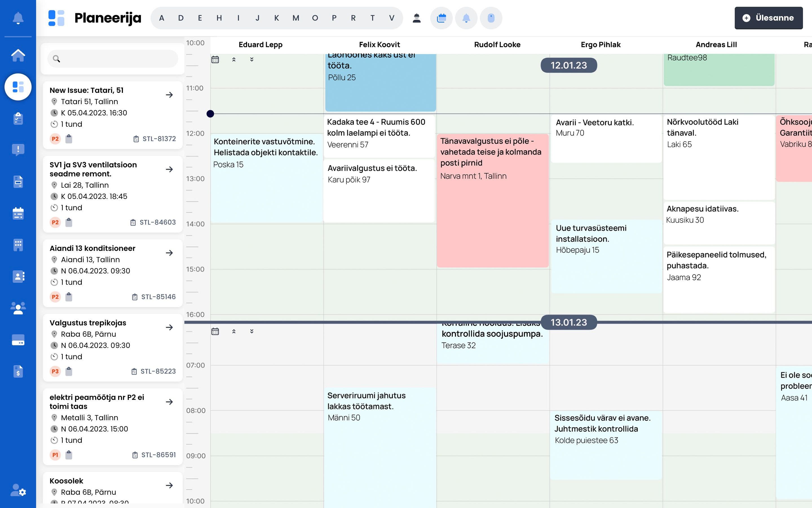Viewport: 812px width, 508px height.
Task: Open document file icon in sidebar
Action: point(18,181)
